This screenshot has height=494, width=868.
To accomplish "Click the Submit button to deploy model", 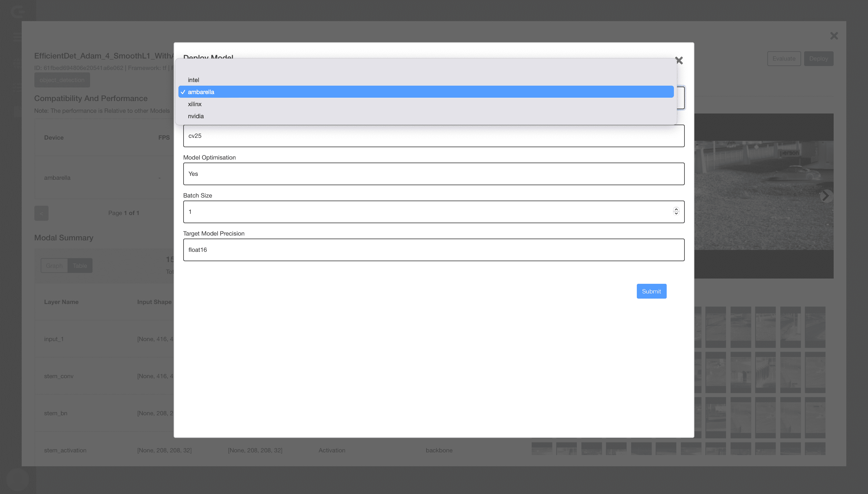I will tap(651, 291).
